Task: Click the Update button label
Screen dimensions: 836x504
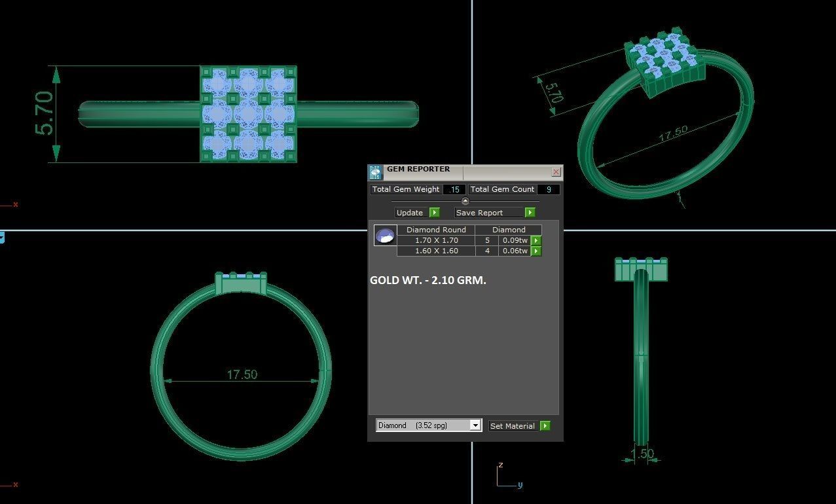Action: 410,213
